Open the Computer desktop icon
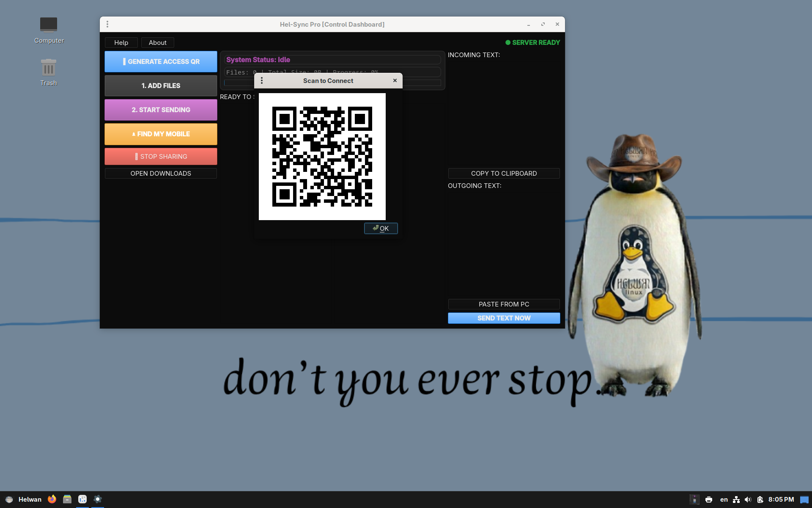The height and width of the screenshot is (508, 812). coord(49,30)
